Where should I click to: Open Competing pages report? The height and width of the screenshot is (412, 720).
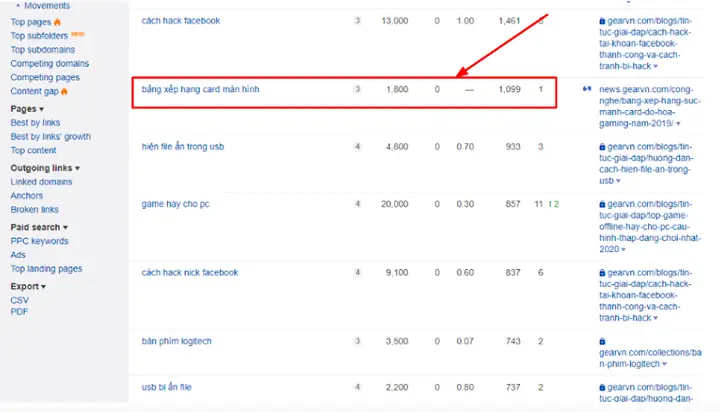click(45, 77)
